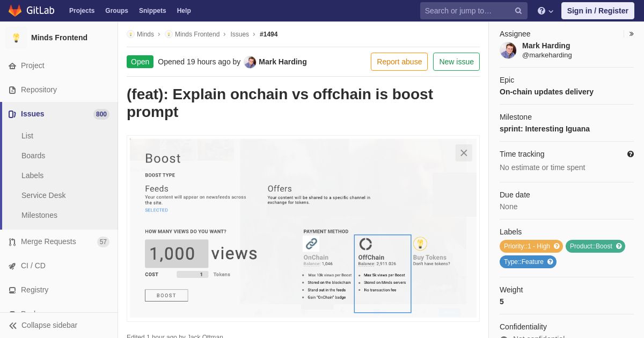The image size is (644, 338).
Task: Click the Minds breadcrumb link
Action: tap(145, 34)
